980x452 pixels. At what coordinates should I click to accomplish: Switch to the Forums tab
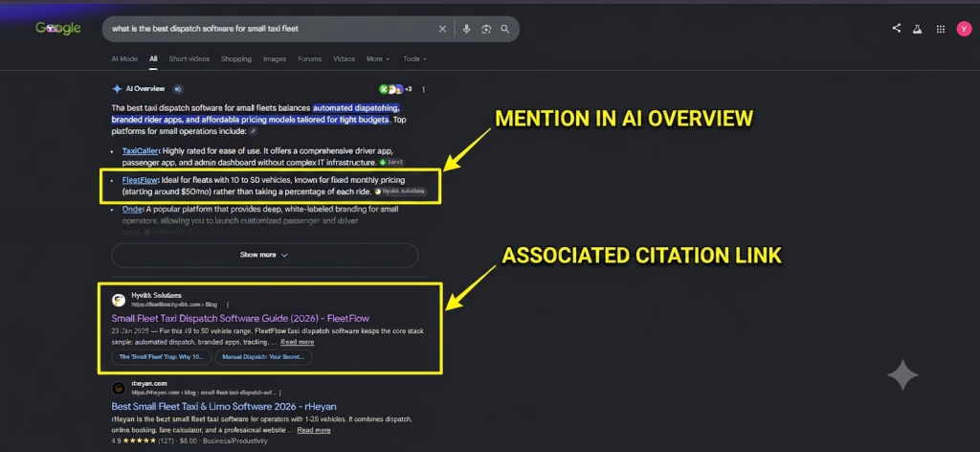pos(309,58)
